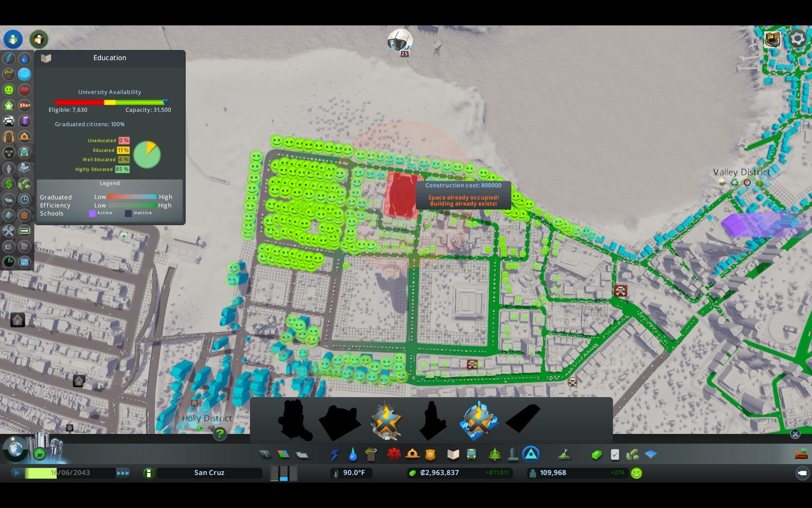812x508 pixels.
Task: Open the settings gear menu
Action: click(797, 39)
